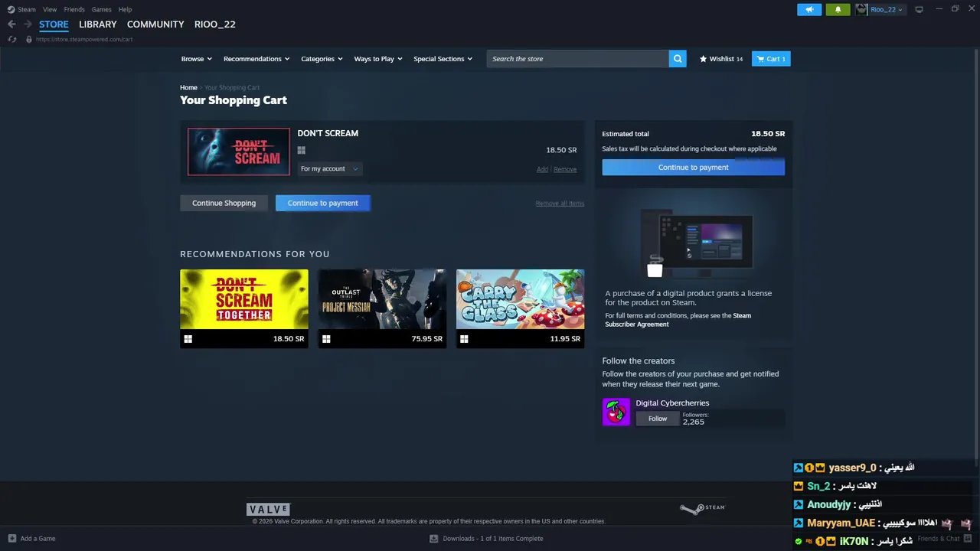Switch to the COMMUNITY tab
This screenshot has height=551, width=980.
click(155, 24)
